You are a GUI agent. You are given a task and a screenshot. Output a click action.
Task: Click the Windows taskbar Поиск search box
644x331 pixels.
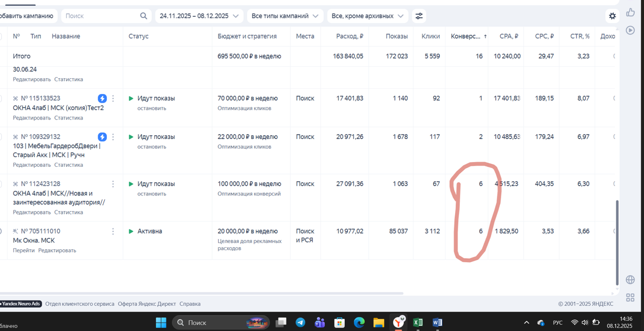pyautogui.click(x=221, y=322)
